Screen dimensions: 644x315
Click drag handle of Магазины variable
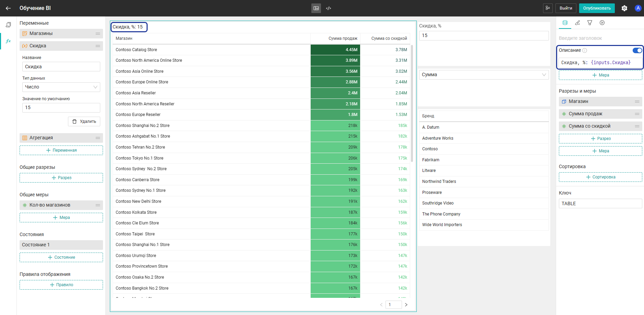click(x=98, y=34)
